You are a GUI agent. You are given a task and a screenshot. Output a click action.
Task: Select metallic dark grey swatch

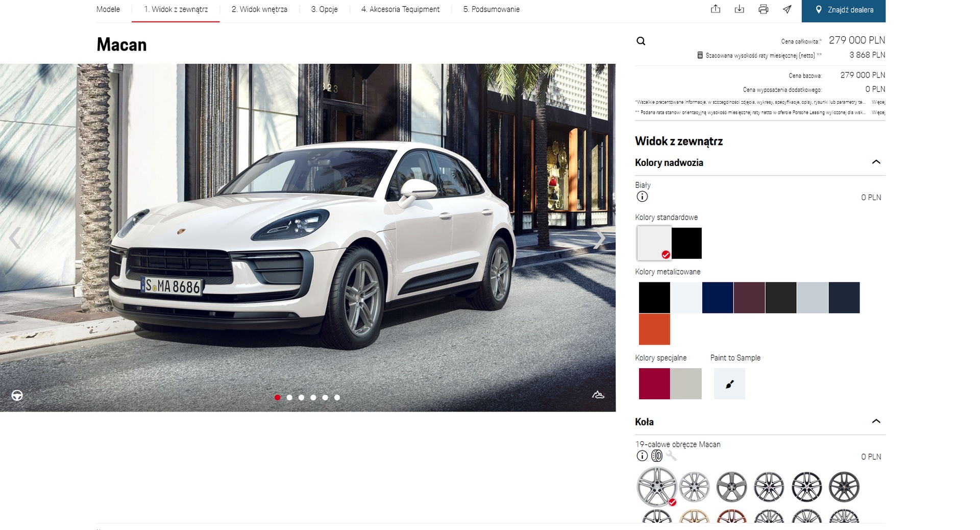781,298
